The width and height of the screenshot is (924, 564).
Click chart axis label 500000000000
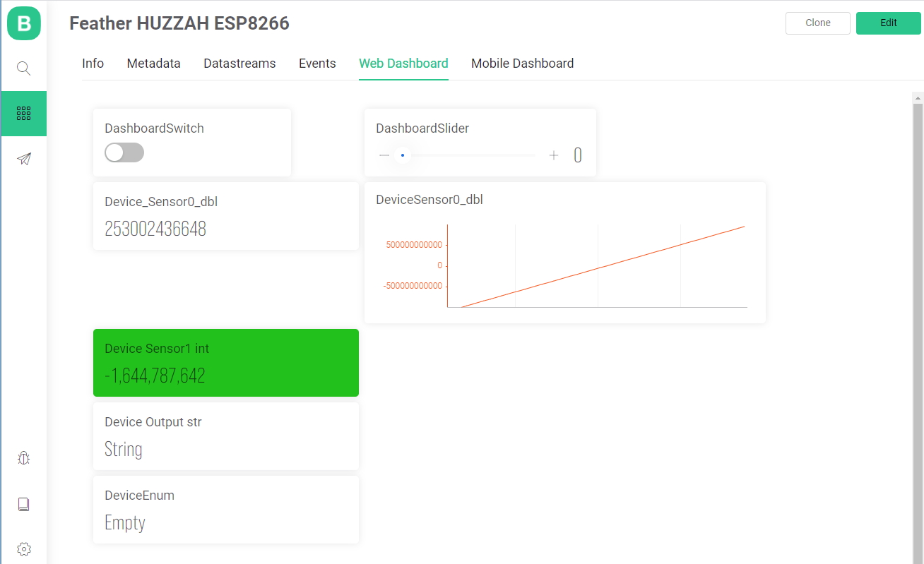click(x=414, y=245)
